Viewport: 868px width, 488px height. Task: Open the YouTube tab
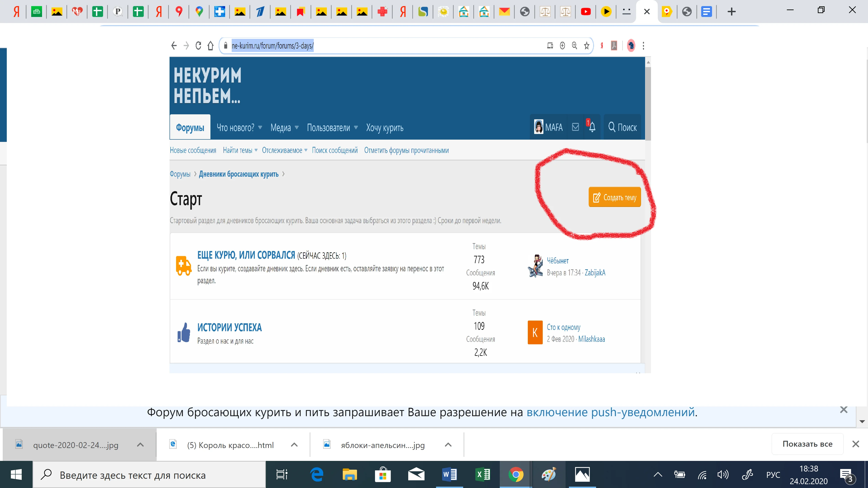(x=586, y=12)
